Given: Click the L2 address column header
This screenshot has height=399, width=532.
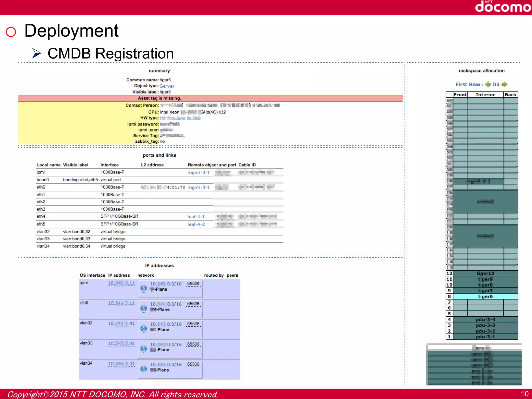Looking at the screenshot, I should 152,165.
